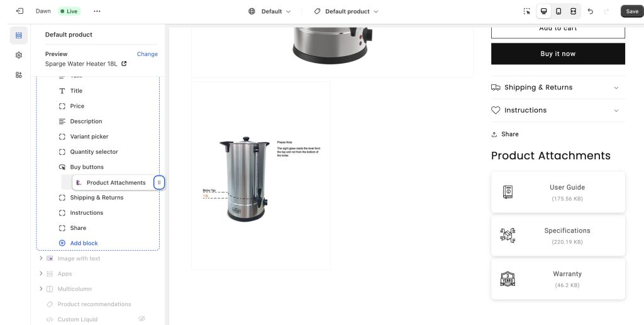Click the Live status badge
644x325 pixels.
click(69, 11)
